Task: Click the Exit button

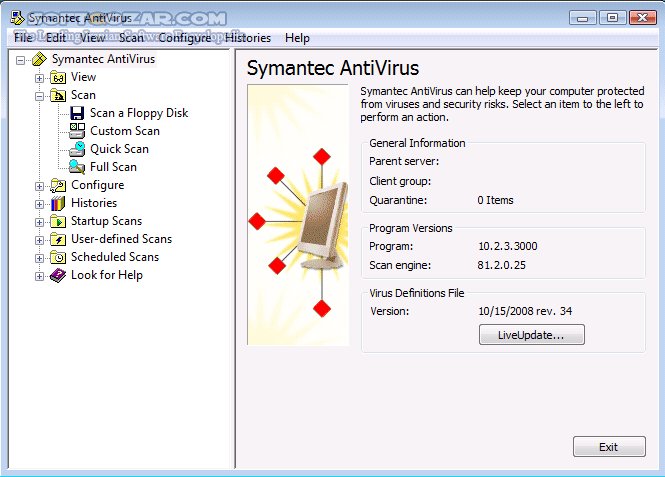Action: (609, 446)
